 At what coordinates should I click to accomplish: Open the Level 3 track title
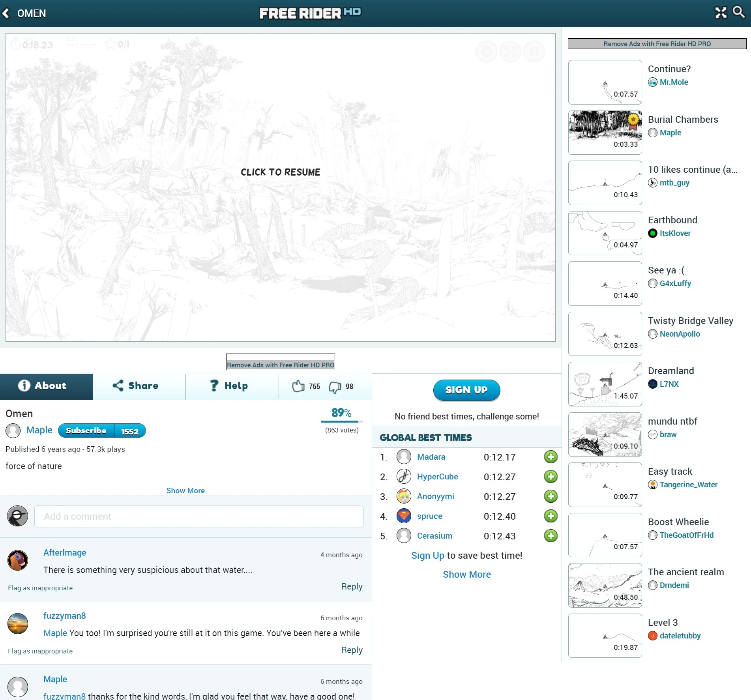[663, 623]
